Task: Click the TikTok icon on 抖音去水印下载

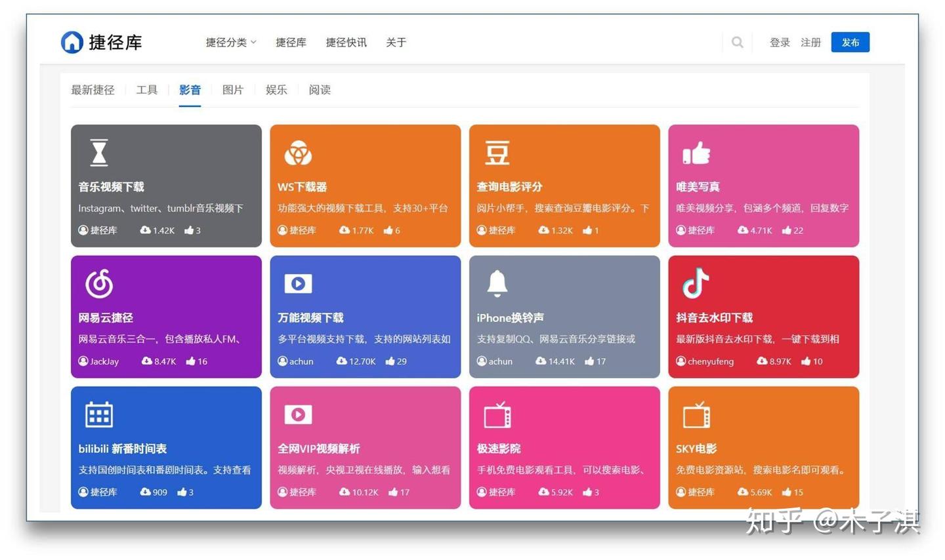Action: (x=696, y=283)
